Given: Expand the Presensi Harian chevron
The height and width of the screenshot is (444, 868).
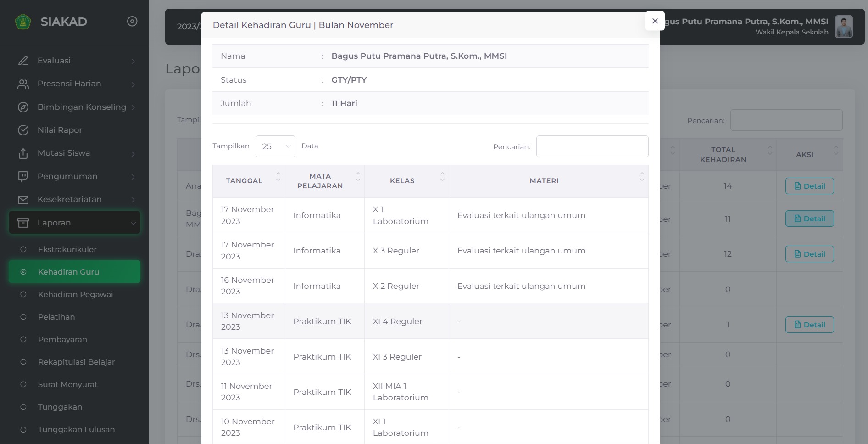Looking at the screenshot, I should click(x=133, y=84).
